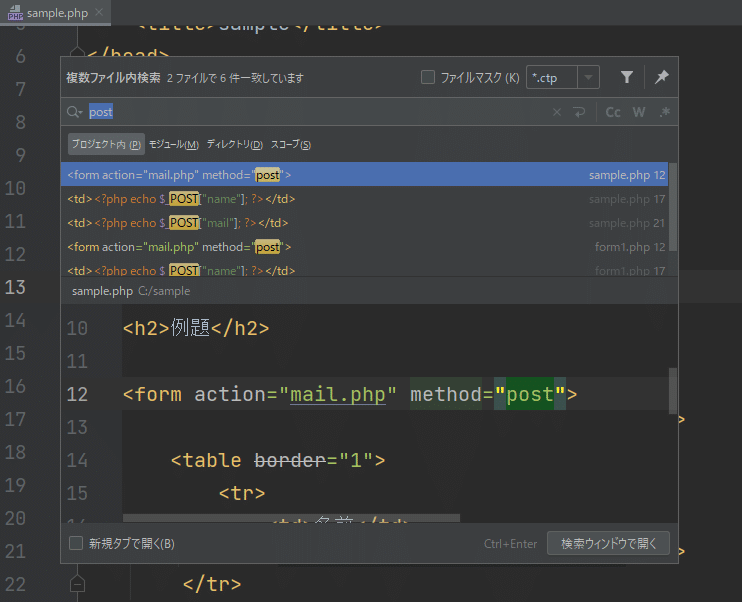Click the results list scrollbar
742x602 pixels.
pos(673,205)
